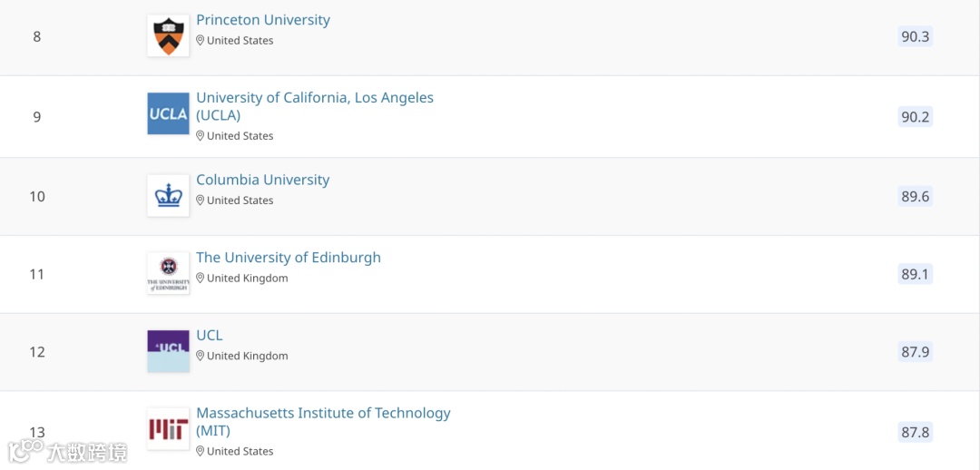Open the MIT logo thumbnail
The image size is (980, 470).
tap(168, 429)
